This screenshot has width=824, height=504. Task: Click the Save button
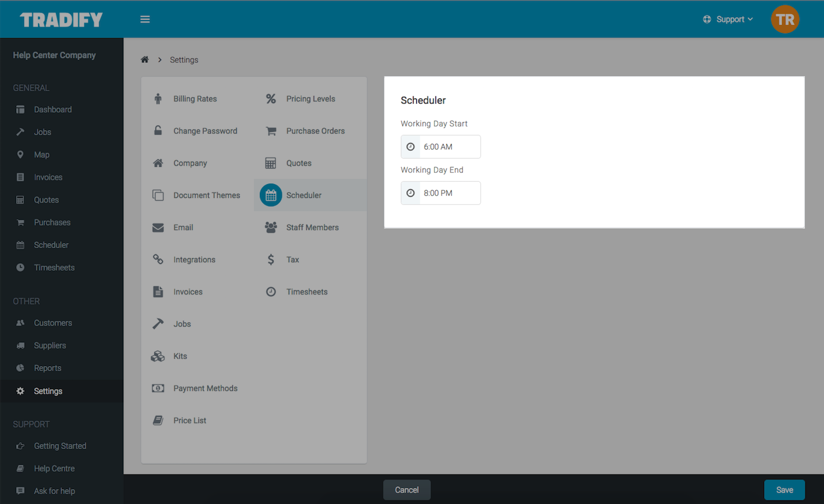pos(784,490)
